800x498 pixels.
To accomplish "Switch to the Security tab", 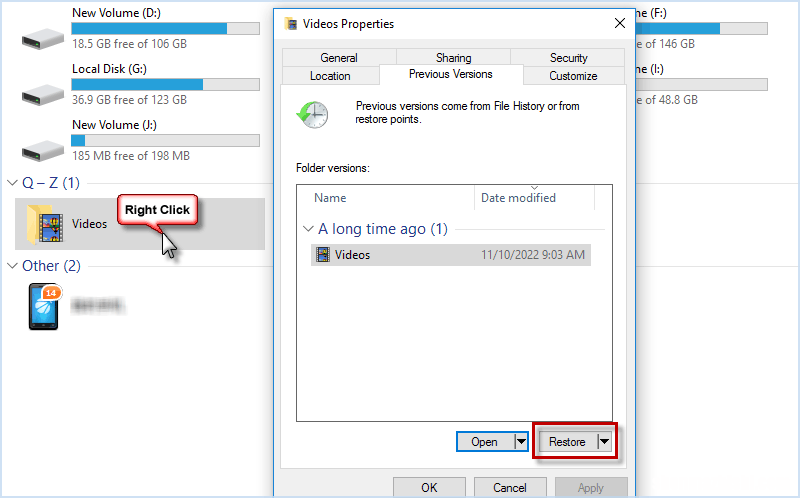I will coord(568,58).
